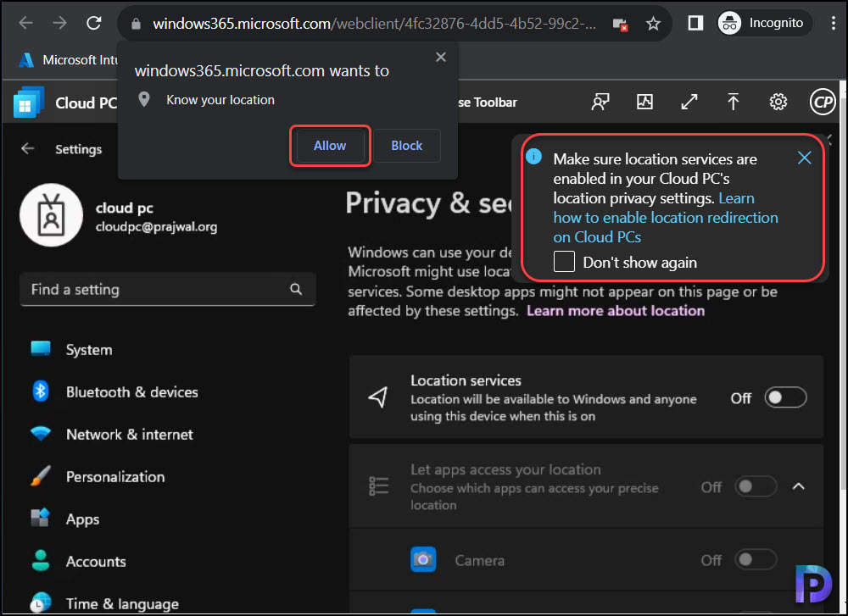Click the list icon beside Let apps access
Image resolution: width=848 pixels, height=616 pixels.
click(378, 486)
